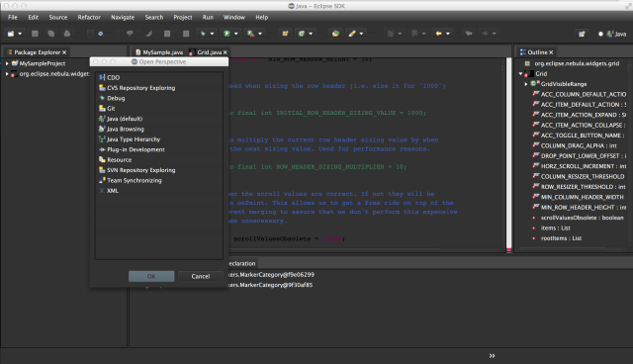Click the Save All toolbar icon
Screen dimensions: 633x364
pos(51,34)
